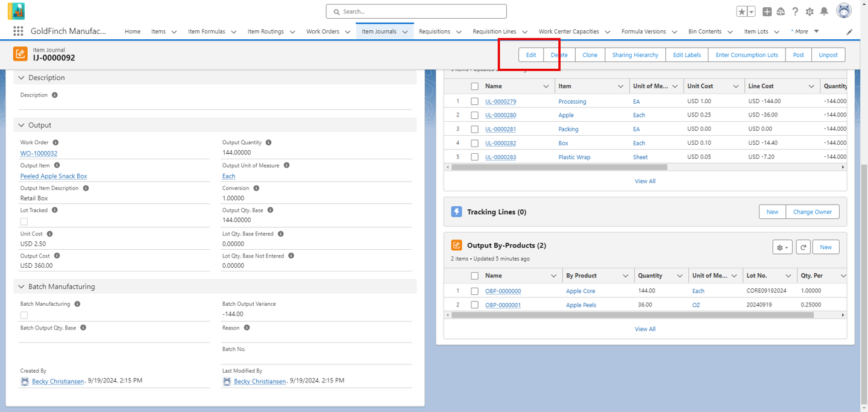The height and width of the screenshot is (412, 868).
Task: Open the Salesforce Help question mark icon
Action: [795, 11]
